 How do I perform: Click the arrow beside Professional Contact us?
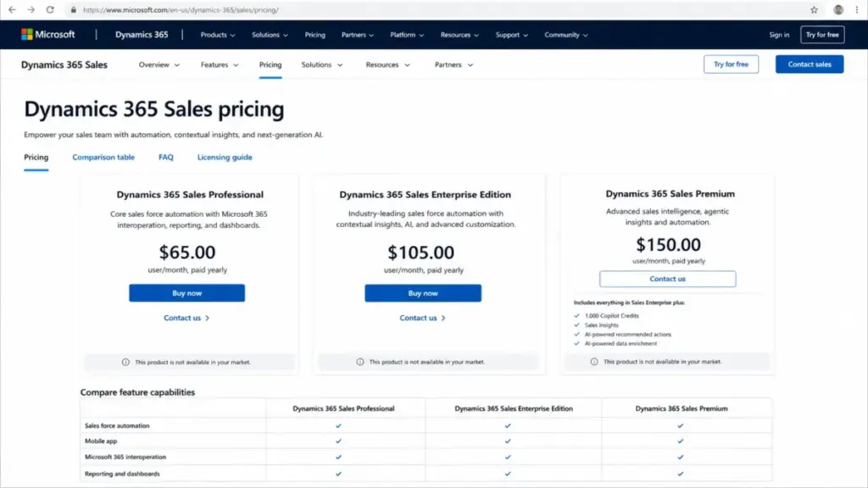[208, 319]
